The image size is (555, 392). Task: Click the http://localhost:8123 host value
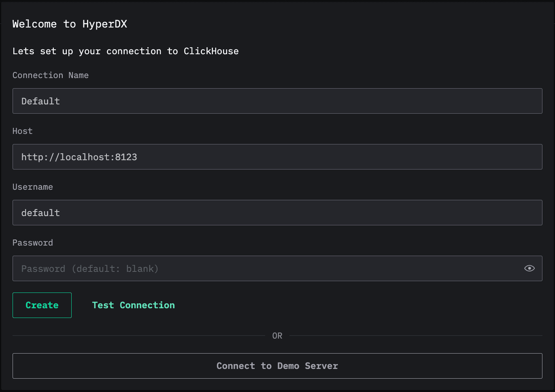click(x=79, y=157)
